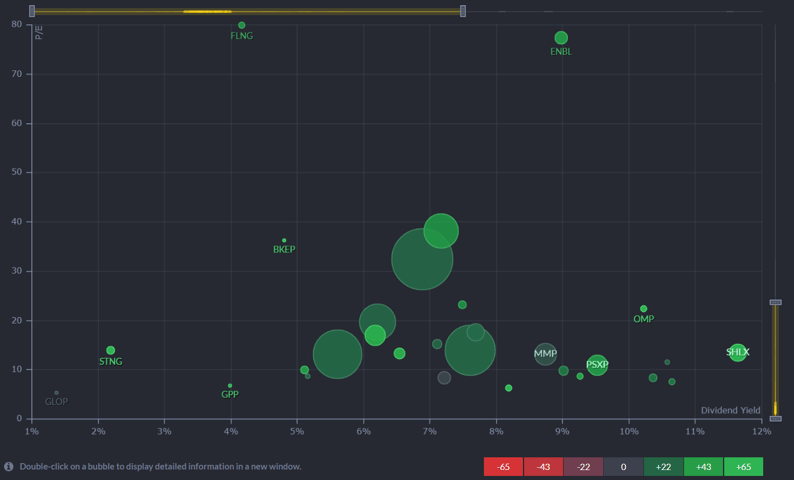Select the MMP bubble
The height and width of the screenshot is (480, 794).
coord(545,354)
